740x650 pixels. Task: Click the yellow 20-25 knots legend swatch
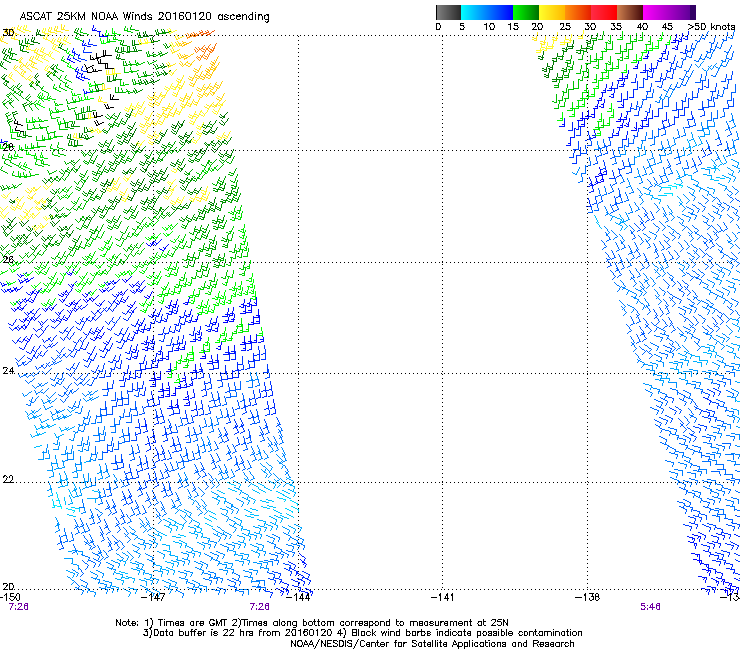coord(552,12)
